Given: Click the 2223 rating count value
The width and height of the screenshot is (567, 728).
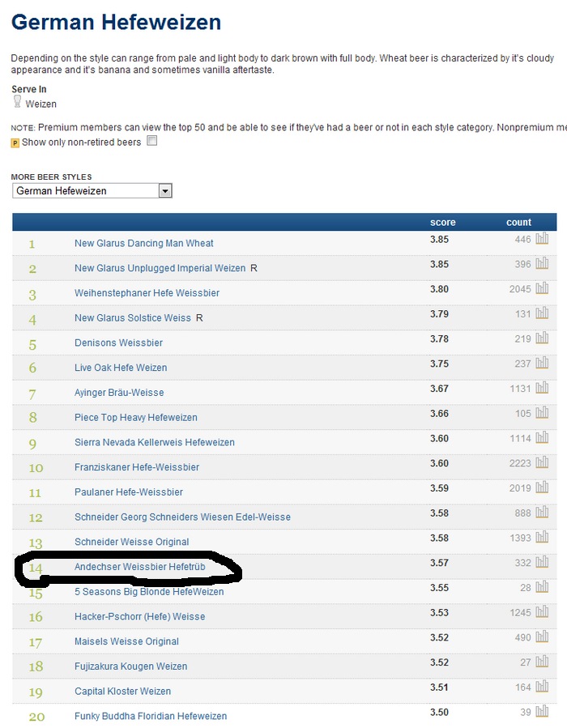Looking at the screenshot, I should (520, 463).
